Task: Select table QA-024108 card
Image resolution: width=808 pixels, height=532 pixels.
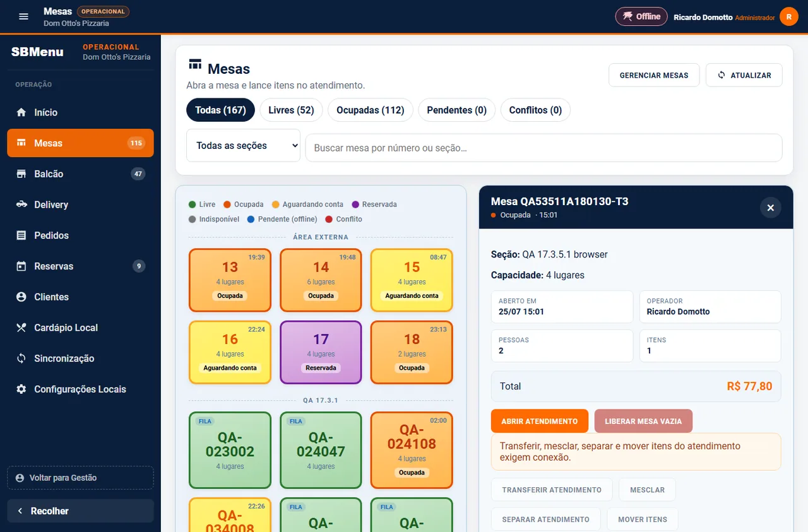Action: pyautogui.click(x=412, y=450)
